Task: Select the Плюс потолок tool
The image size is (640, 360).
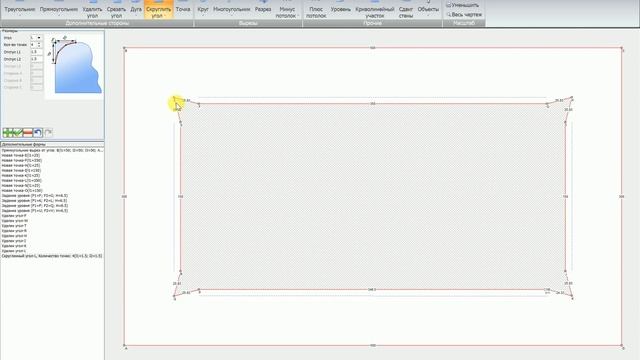Action: tap(316, 10)
